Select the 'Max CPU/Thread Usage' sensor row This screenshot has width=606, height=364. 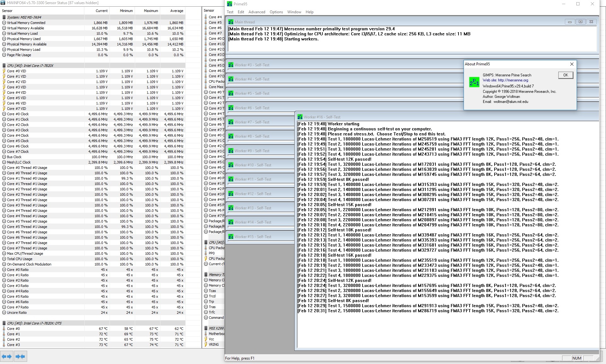[x=93, y=254]
